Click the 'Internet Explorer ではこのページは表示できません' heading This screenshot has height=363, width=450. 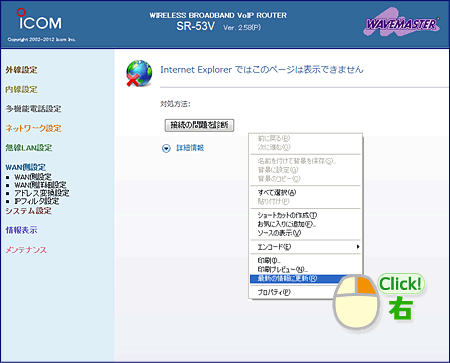click(x=262, y=70)
